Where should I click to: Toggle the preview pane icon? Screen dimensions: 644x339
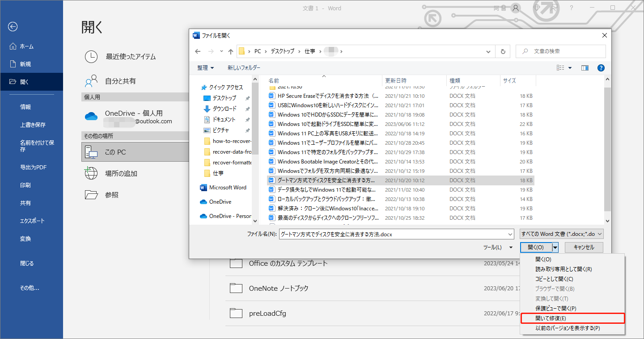pos(585,68)
